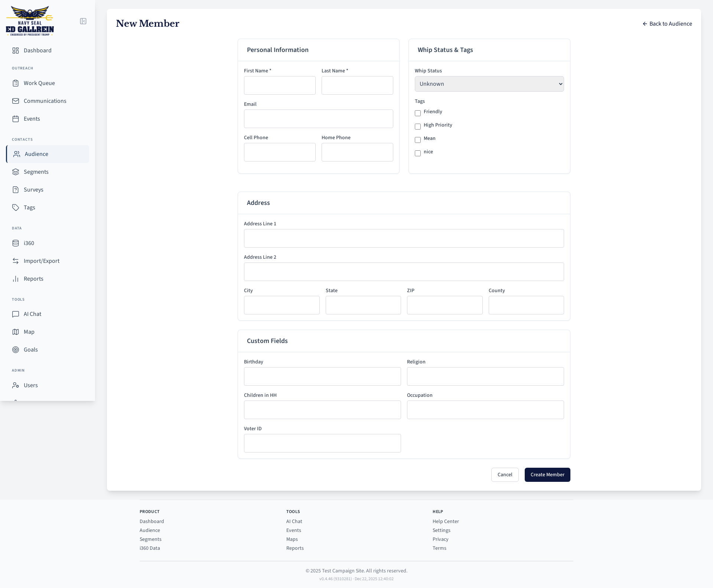The height and width of the screenshot is (588, 713).
Task: Open Import/Export menu item
Action: tap(41, 261)
